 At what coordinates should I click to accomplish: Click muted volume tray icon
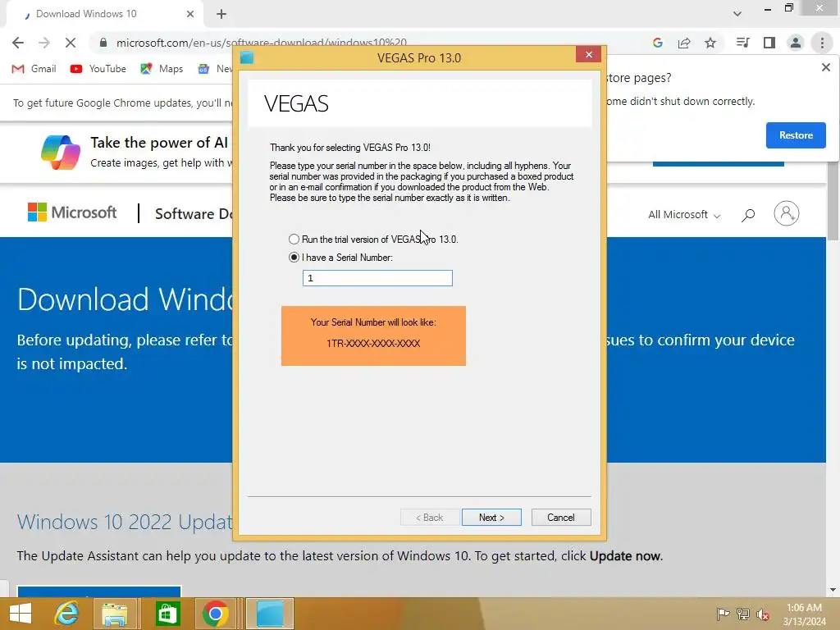[762, 614]
